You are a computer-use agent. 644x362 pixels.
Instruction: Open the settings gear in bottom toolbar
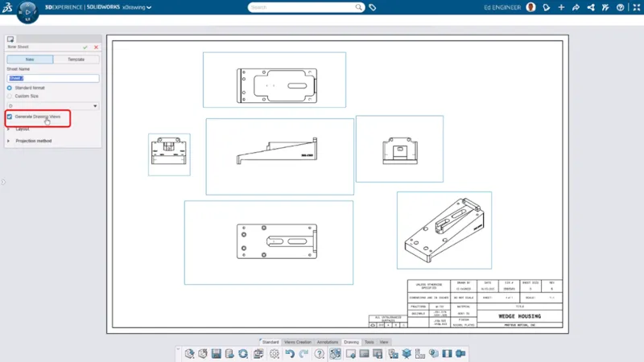(x=275, y=353)
